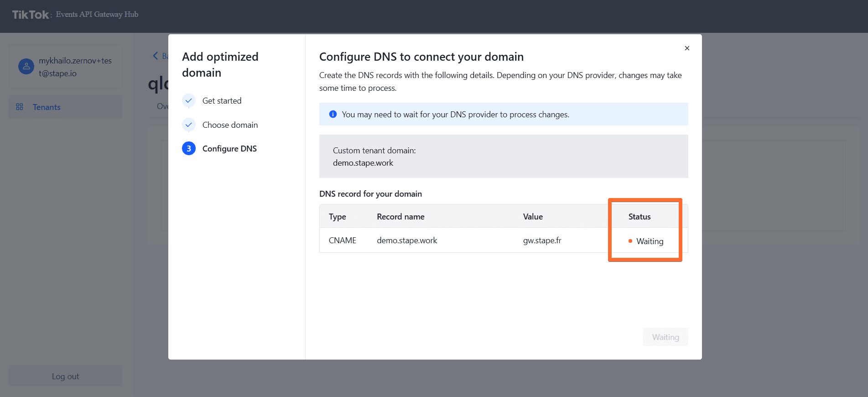Click the user avatar icon
Image resolution: width=868 pixels, height=397 pixels.
coord(26,67)
